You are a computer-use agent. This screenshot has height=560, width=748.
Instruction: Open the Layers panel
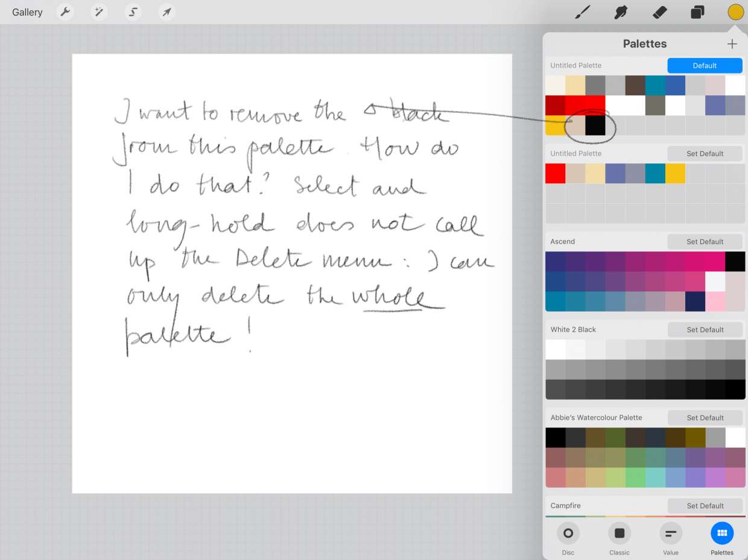(697, 11)
